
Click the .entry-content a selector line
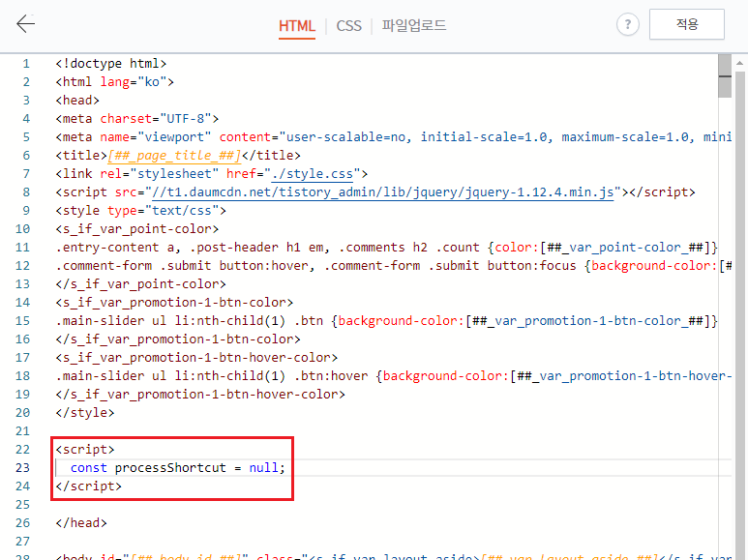coord(386,247)
